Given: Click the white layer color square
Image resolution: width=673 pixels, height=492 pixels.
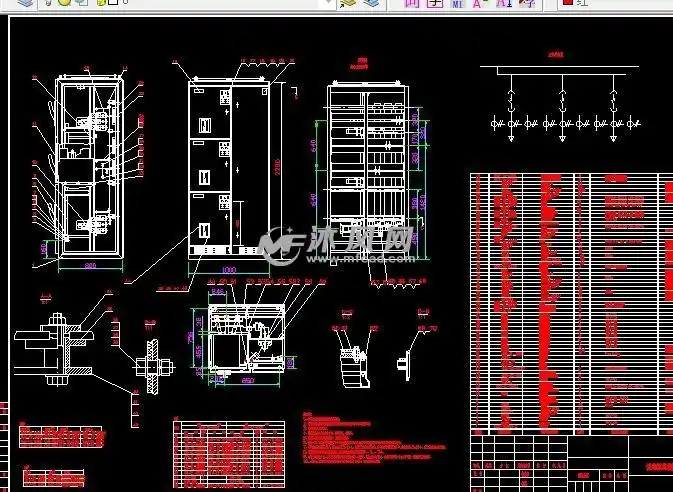Looking at the screenshot, I should click(x=112, y=3).
